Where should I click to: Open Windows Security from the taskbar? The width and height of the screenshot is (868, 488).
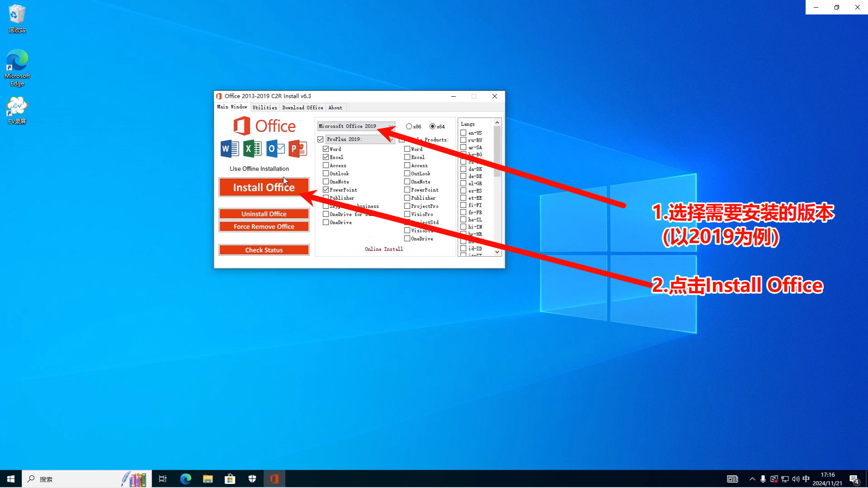click(x=252, y=479)
